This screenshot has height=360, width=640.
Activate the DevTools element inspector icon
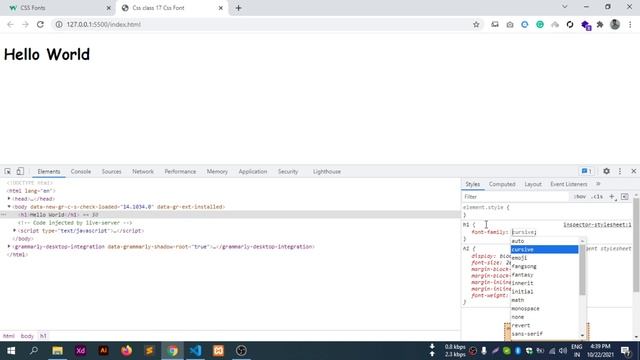click(x=8, y=171)
